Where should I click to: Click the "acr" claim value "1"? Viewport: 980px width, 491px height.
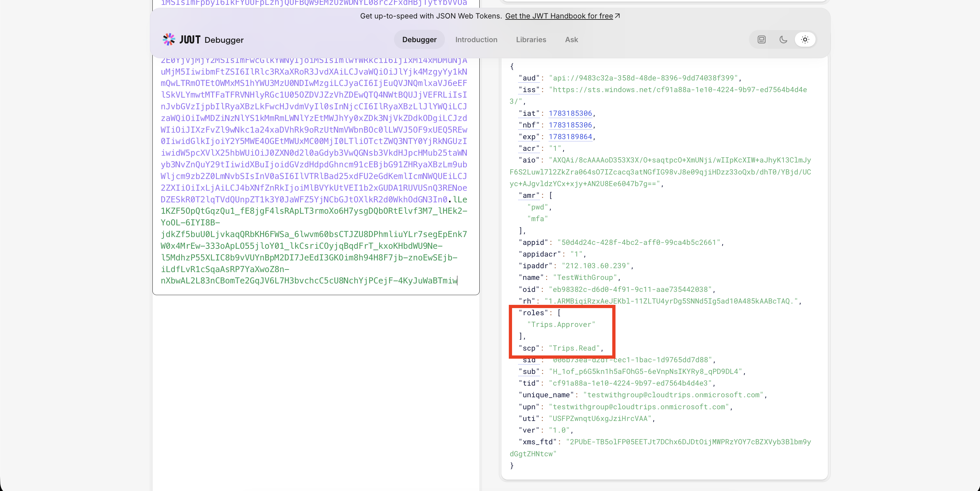555,149
